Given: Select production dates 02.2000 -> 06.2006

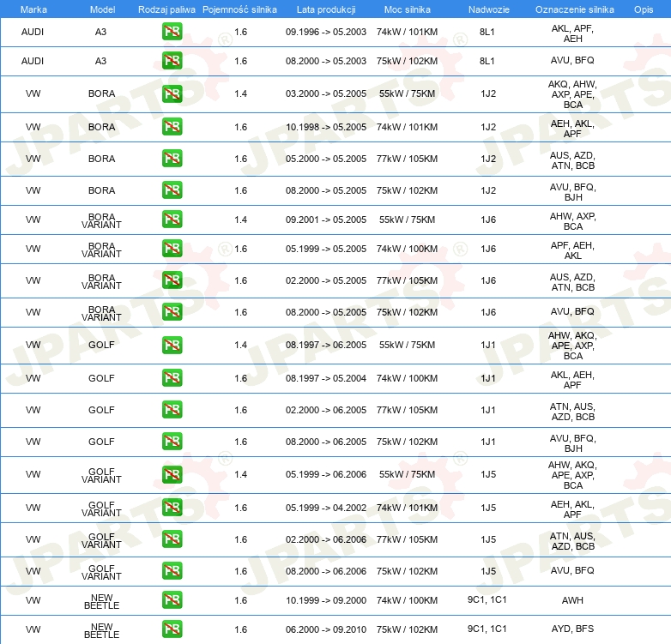Looking at the screenshot, I should 326,539.
